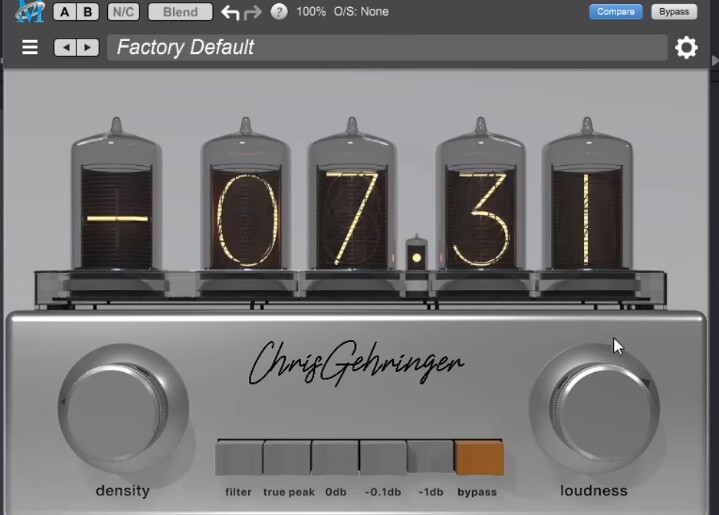Click the Plugin Alliance M logo icon
Image resolution: width=719 pixels, height=515 pixels.
click(30, 11)
